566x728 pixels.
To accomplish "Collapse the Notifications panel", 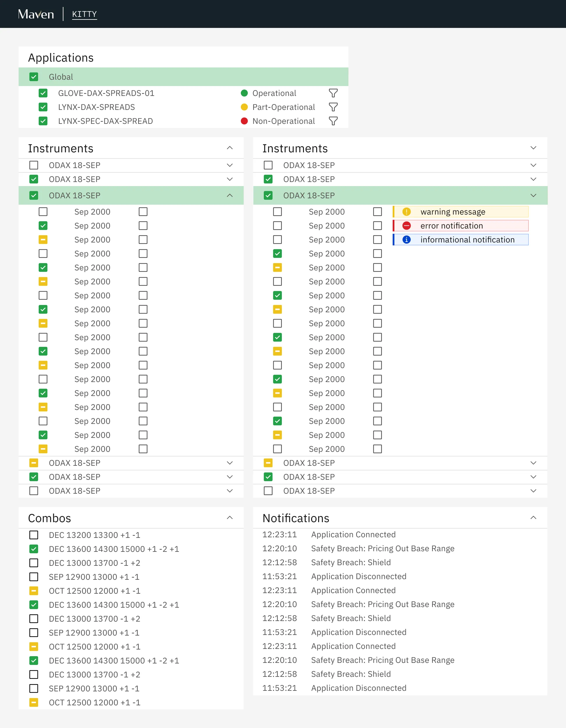I will (x=533, y=518).
